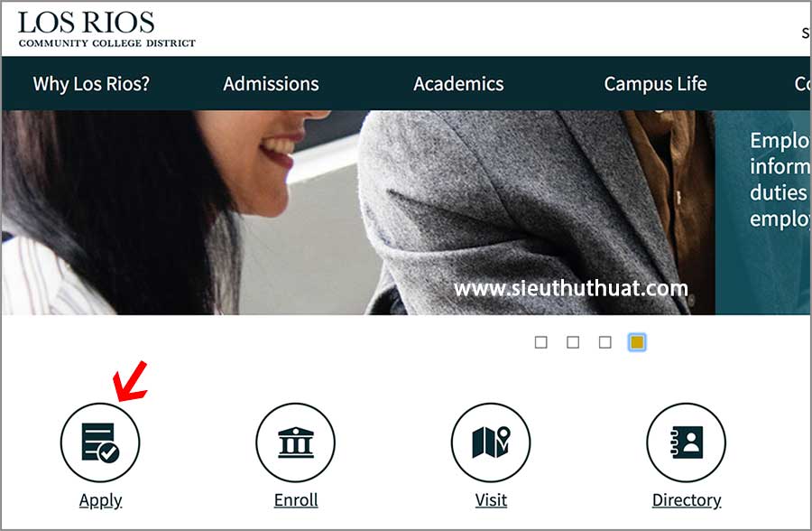This screenshot has height=531, width=812.
Task: Select the highlighted fourth slide indicator
Action: coord(637,342)
